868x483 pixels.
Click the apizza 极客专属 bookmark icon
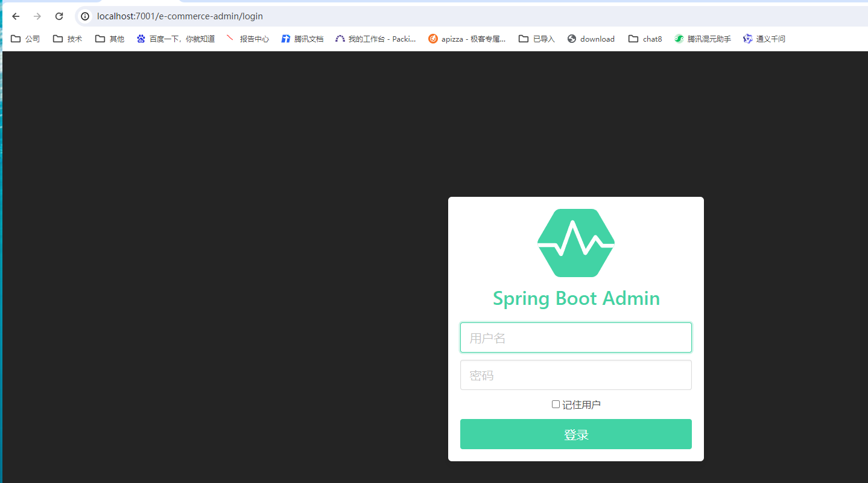(x=433, y=38)
